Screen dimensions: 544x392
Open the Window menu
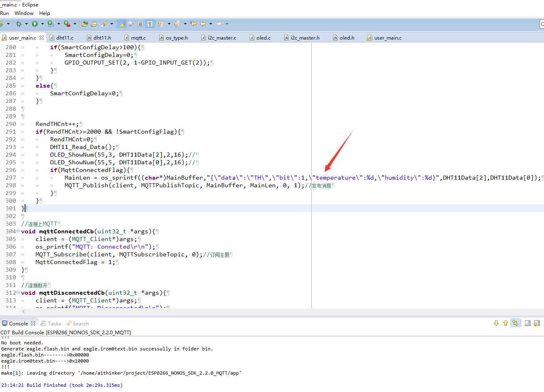pos(24,13)
